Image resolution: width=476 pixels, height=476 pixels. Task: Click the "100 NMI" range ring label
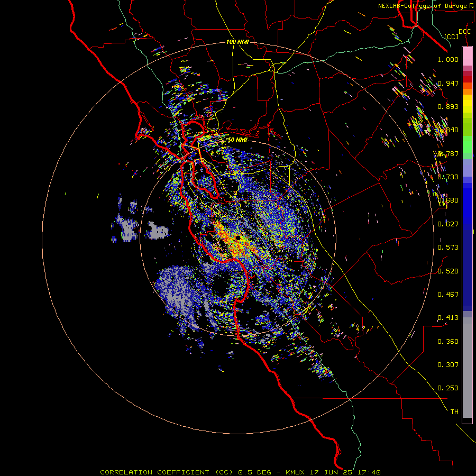tap(237, 42)
